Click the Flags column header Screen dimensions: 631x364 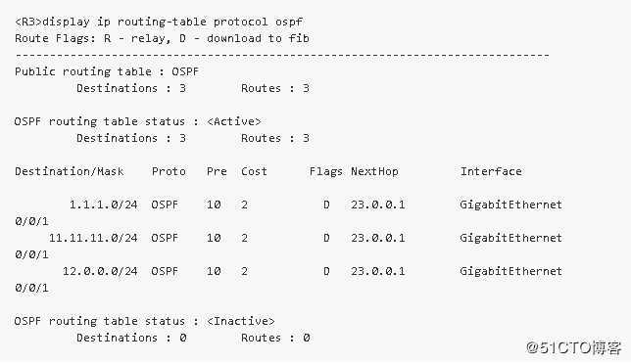[326, 171]
